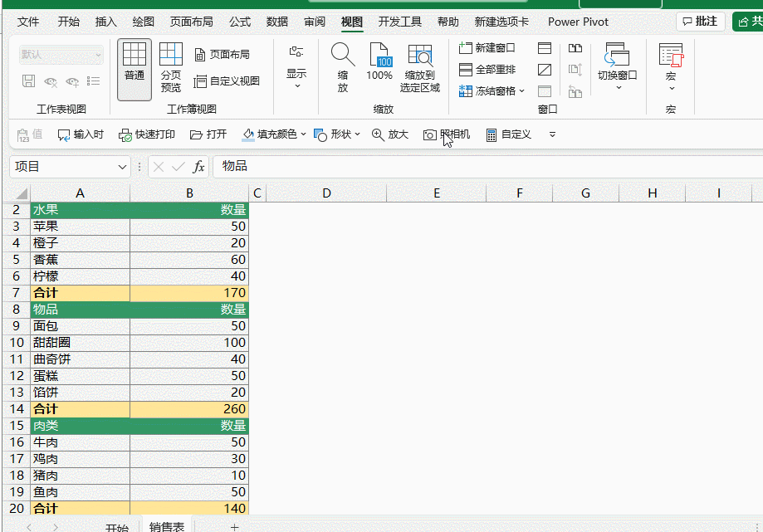Open the Data (数据) ribbon tab
The width and height of the screenshot is (763, 532).
tap(277, 22)
